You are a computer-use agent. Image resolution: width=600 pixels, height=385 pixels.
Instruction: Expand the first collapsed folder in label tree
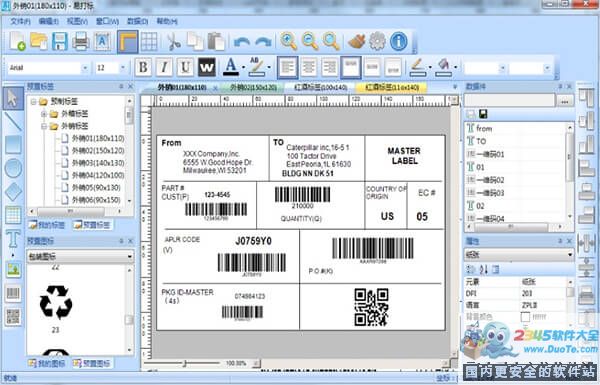click(44, 114)
